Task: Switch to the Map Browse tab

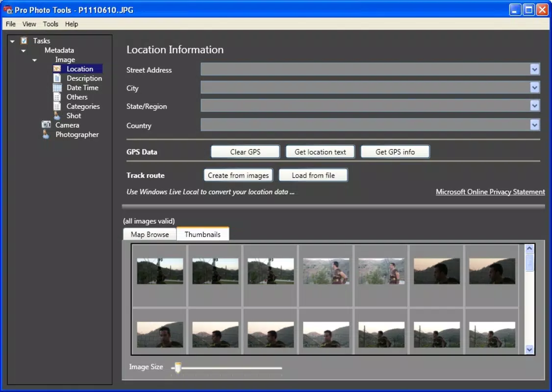Action: [x=150, y=234]
